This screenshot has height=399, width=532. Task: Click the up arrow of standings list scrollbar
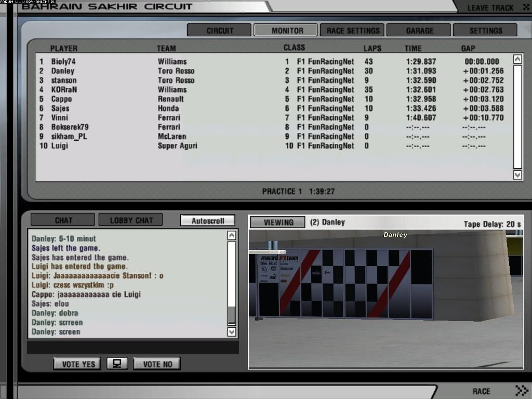click(x=517, y=59)
